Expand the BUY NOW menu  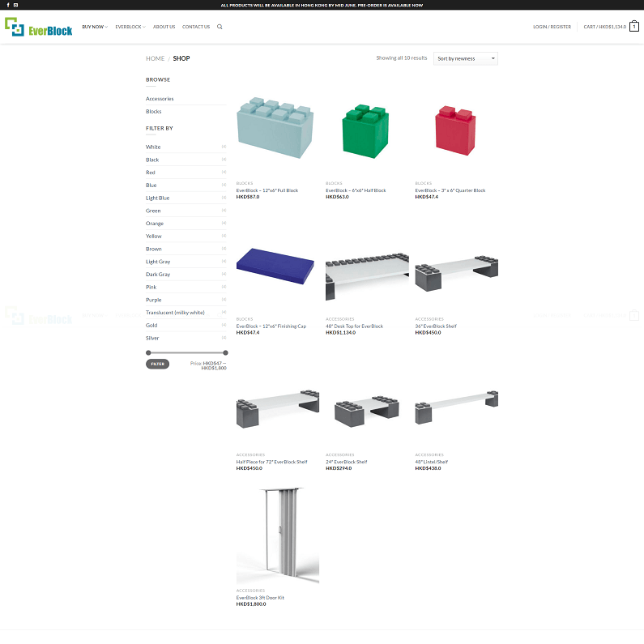(x=95, y=27)
